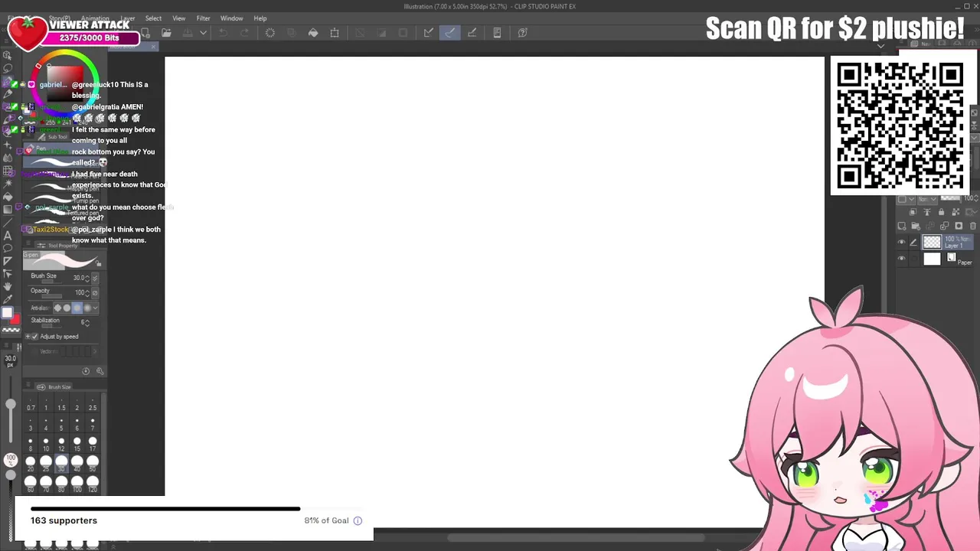The width and height of the screenshot is (980, 551).
Task: Click the Opacity value stepper arrows
Action: pos(87,292)
